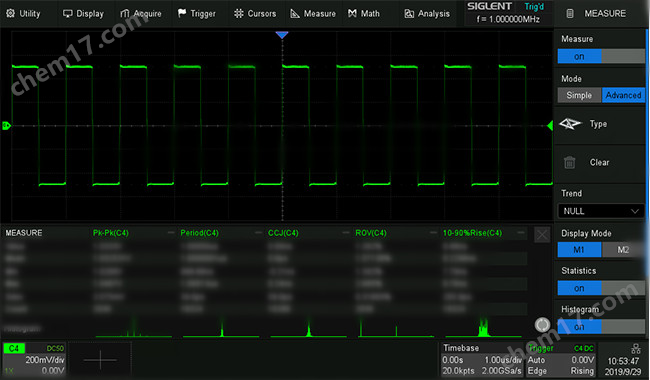The height and width of the screenshot is (380, 650).
Task: Close the measure statistics table with X
Action: (542, 235)
